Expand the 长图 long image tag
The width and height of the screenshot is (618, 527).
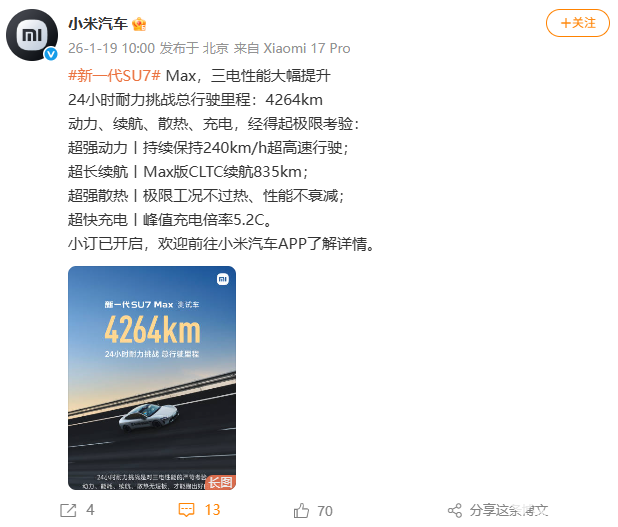click(220, 482)
